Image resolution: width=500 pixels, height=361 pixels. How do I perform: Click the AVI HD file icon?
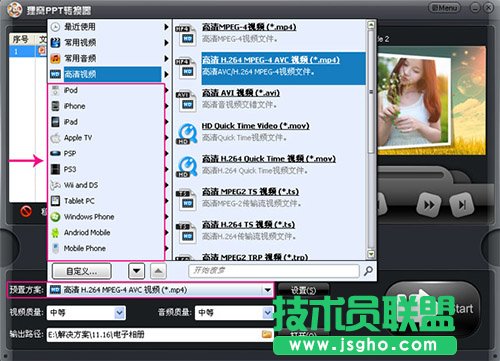pos(186,101)
